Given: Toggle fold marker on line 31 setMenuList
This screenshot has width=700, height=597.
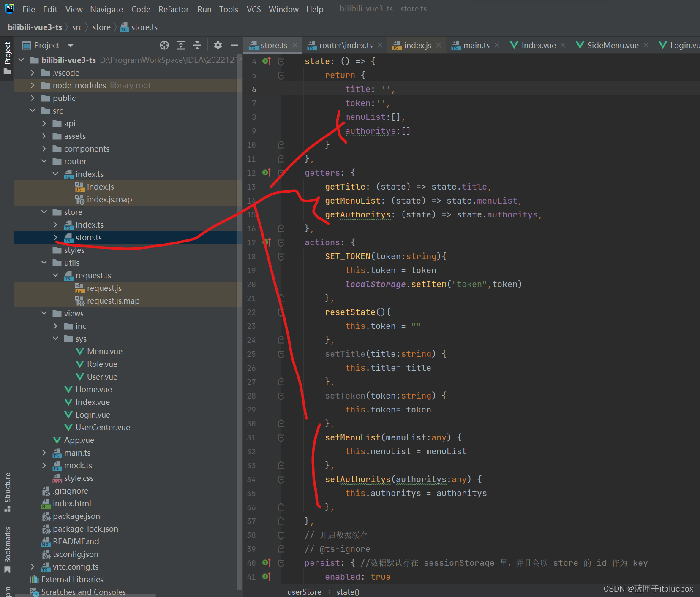Looking at the screenshot, I should tap(281, 437).
